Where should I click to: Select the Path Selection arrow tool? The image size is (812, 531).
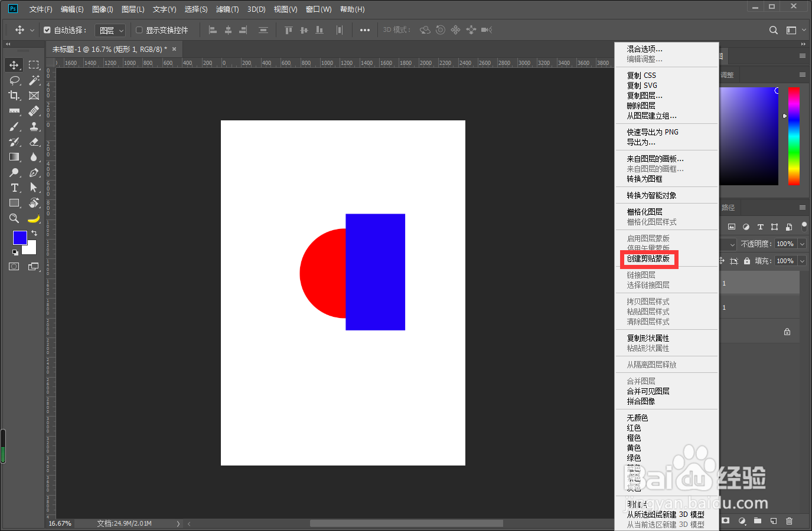point(34,188)
